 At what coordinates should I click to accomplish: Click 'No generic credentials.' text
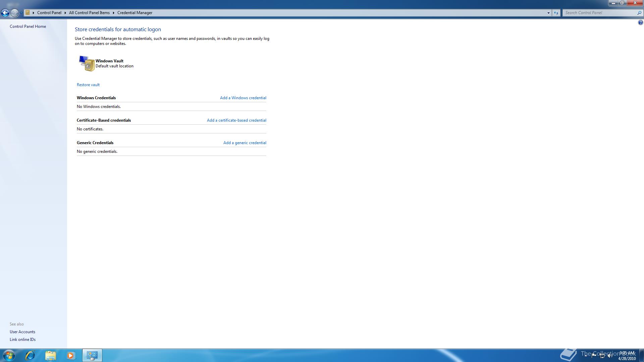(97, 152)
